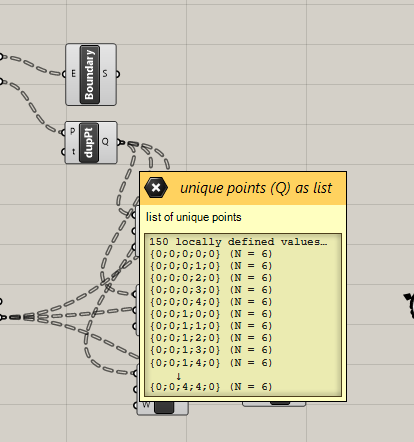This screenshot has height=442, width=414.
Task: Click the P input of dupPt
Action: click(73, 132)
